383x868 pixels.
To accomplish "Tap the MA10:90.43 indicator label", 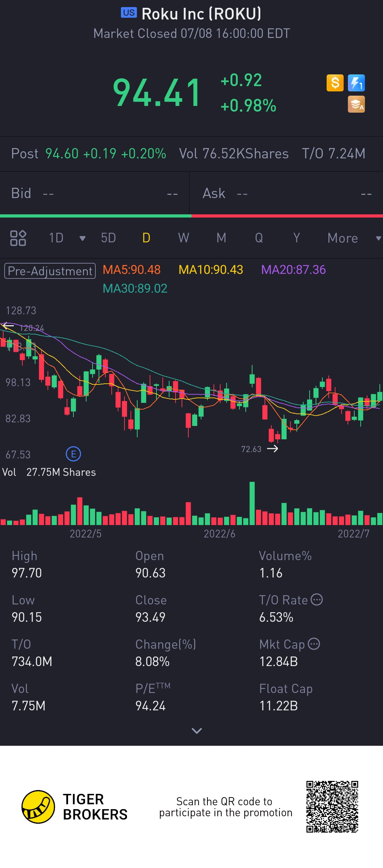I will [x=211, y=270].
